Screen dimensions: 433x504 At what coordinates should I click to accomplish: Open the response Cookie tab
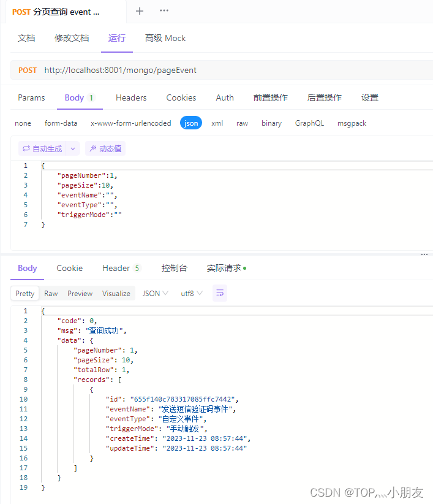pyautogui.click(x=70, y=268)
